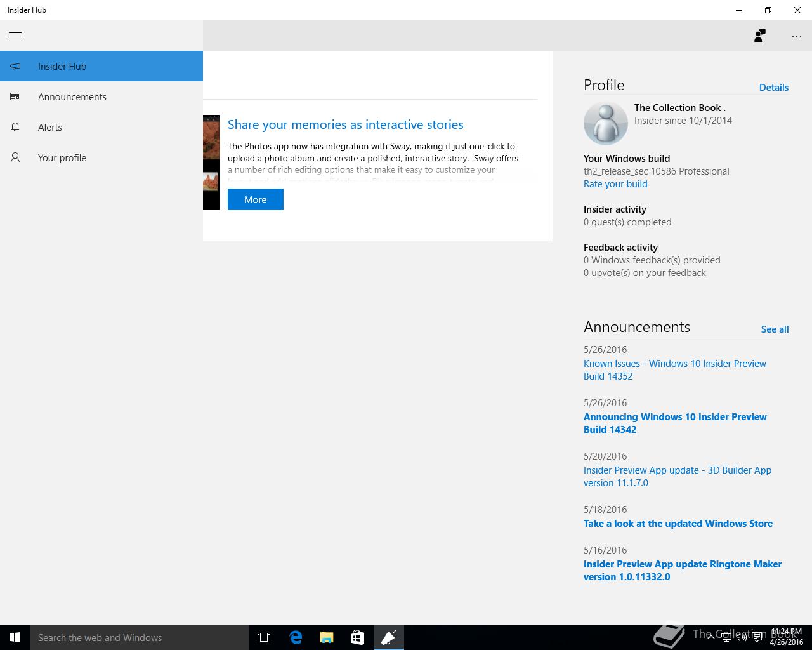The width and height of the screenshot is (812, 650).
Task: Click Insider since 10/1/2014 text
Action: click(683, 121)
